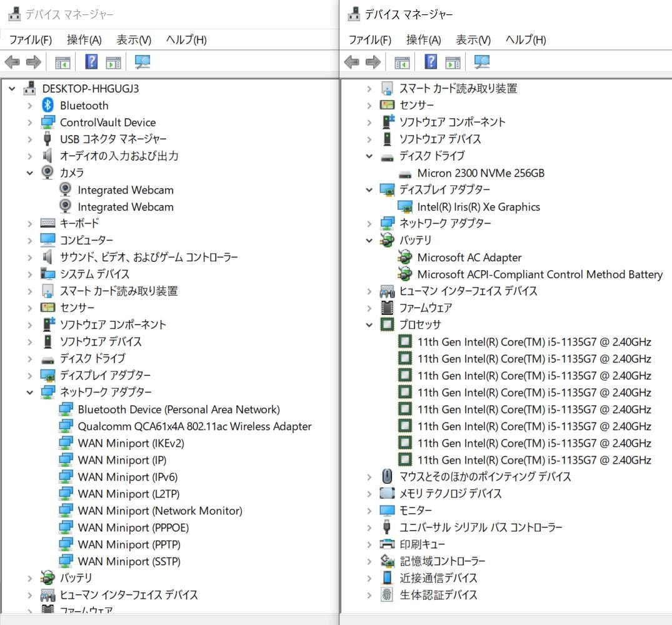The height and width of the screenshot is (625, 672).
Task: Click Show/Hide console tree icon in right window toolbar
Action: pos(402,62)
